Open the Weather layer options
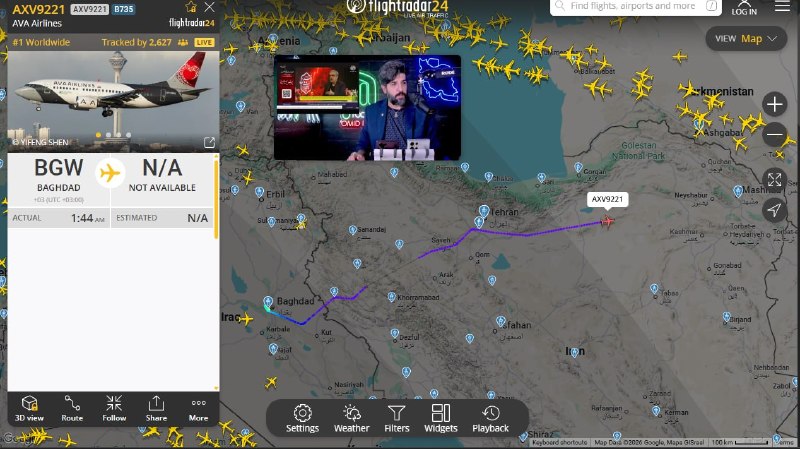Image resolution: width=800 pixels, height=449 pixels. click(352, 418)
